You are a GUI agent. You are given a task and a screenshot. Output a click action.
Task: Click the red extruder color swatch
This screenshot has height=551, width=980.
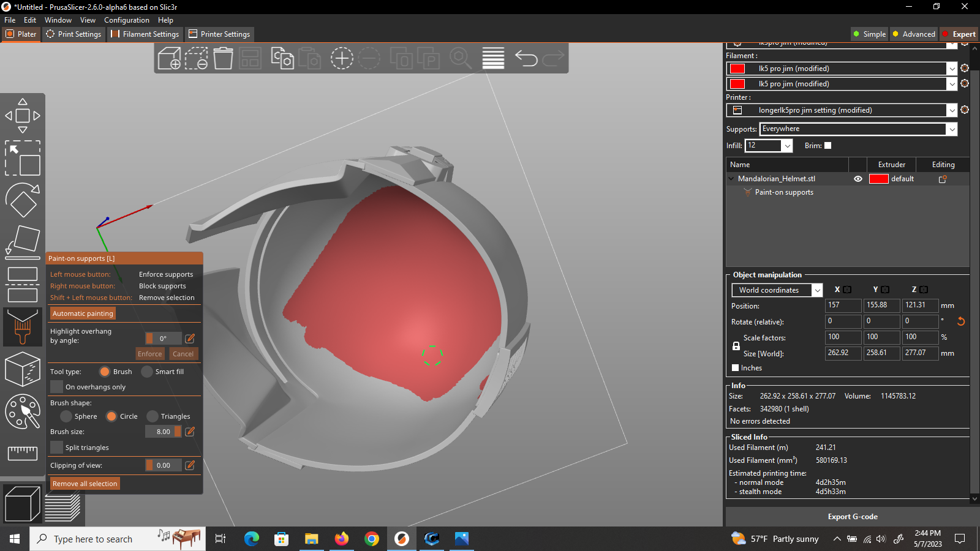click(878, 179)
